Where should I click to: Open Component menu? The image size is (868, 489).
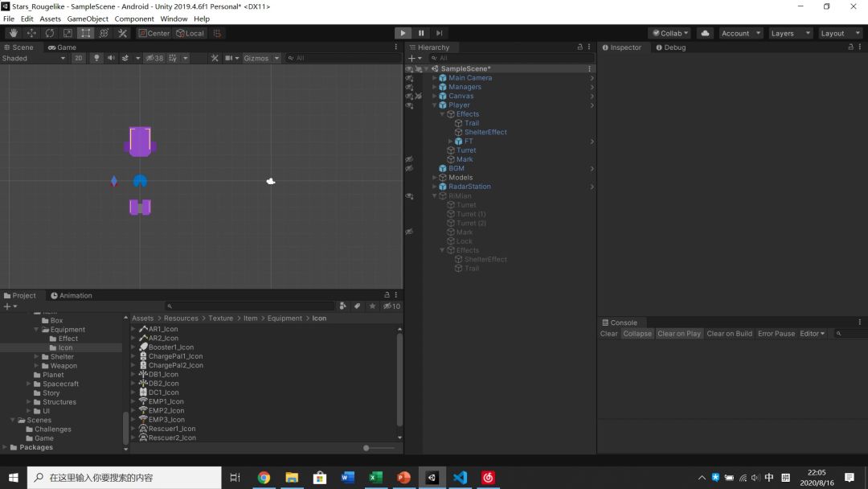(134, 18)
